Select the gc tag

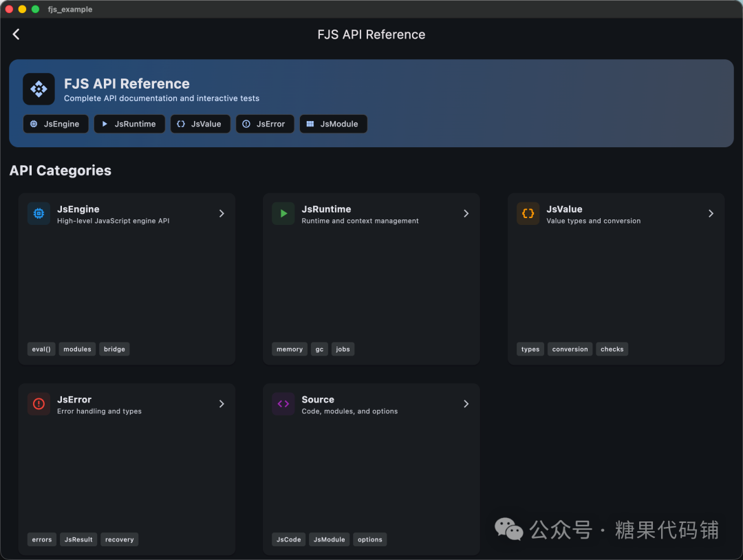point(319,349)
